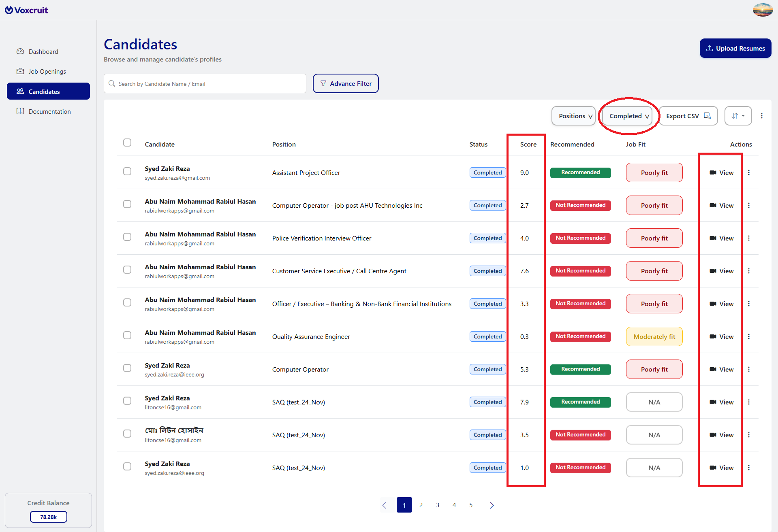Select the checkbox for the Customer Service Executive row
The height and width of the screenshot is (532, 778).
127,270
